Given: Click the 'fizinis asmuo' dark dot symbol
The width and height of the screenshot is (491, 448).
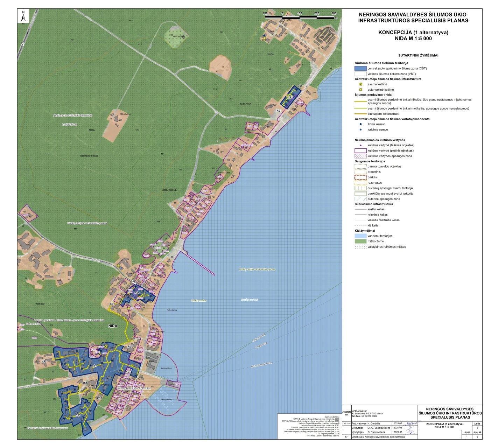Looking at the screenshot, I should tap(360, 124).
